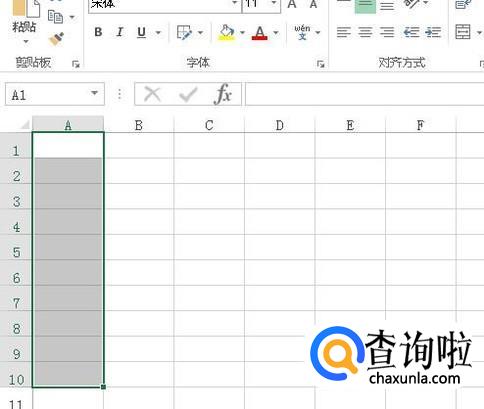
Task: Apply the red Font Color
Action: [x=260, y=32]
